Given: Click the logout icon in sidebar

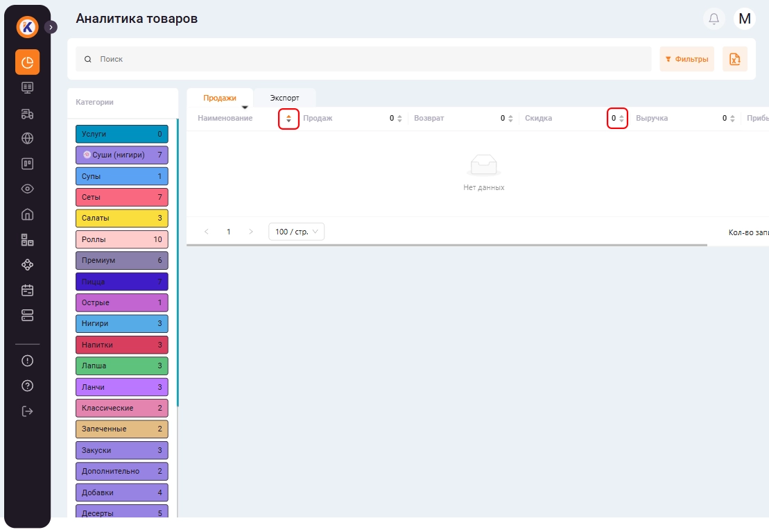Looking at the screenshot, I should click(27, 411).
